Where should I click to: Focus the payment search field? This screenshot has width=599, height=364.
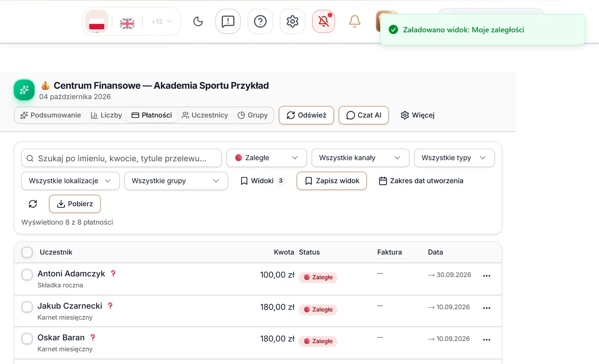tap(122, 158)
